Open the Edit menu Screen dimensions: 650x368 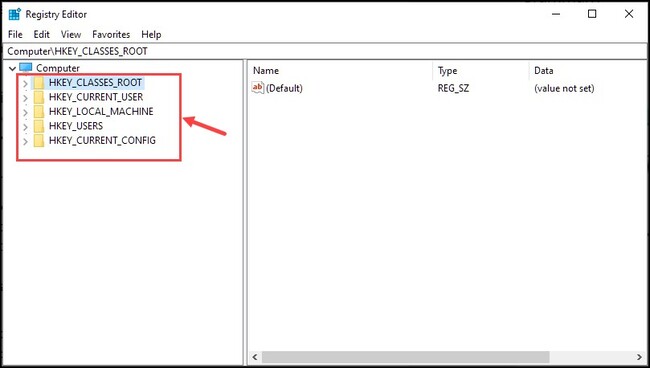[x=41, y=34]
